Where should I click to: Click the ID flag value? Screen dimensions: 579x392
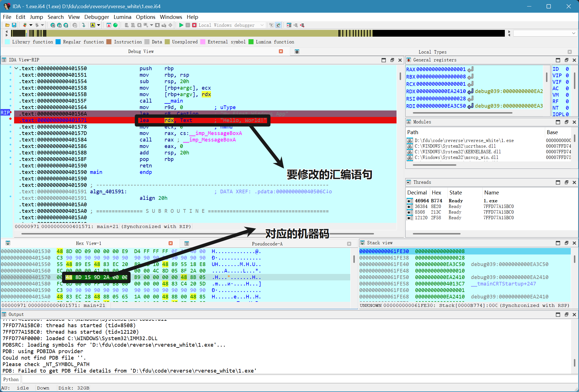click(567, 69)
